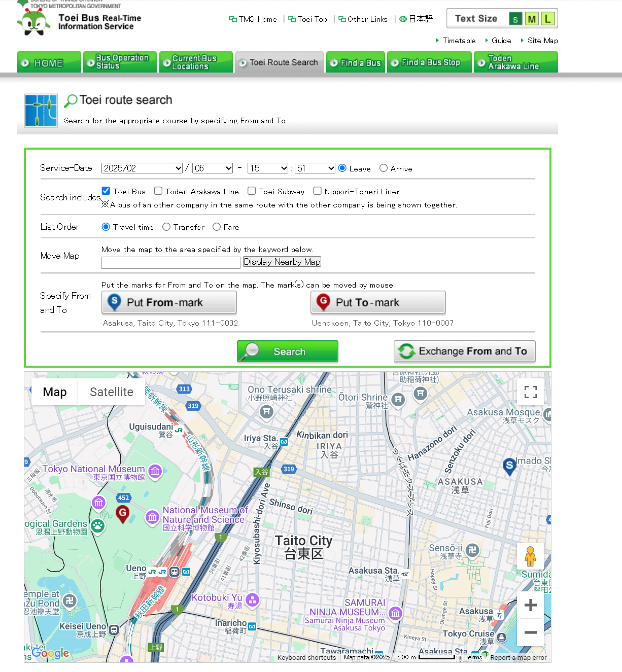
Task: Click the Sensō-ji temple map icon
Action: (x=472, y=550)
